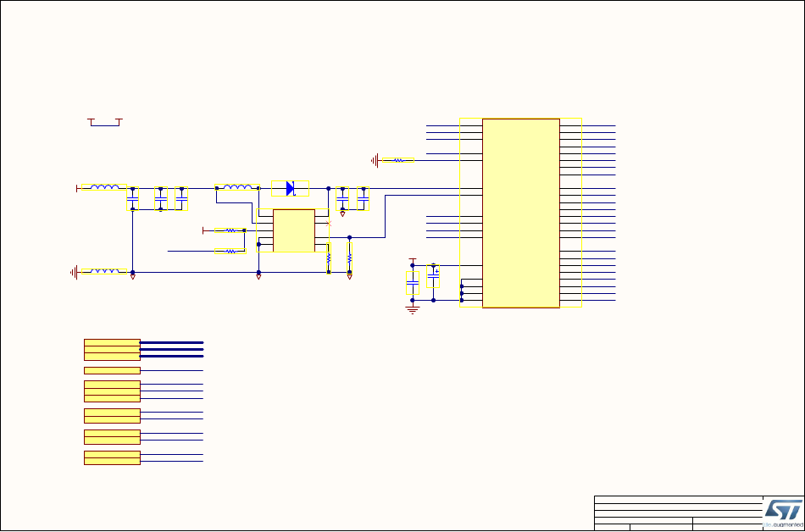The image size is (805, 532).
Task: Select the topmost port label with thick bus line
Action: (x=112, y=343)
